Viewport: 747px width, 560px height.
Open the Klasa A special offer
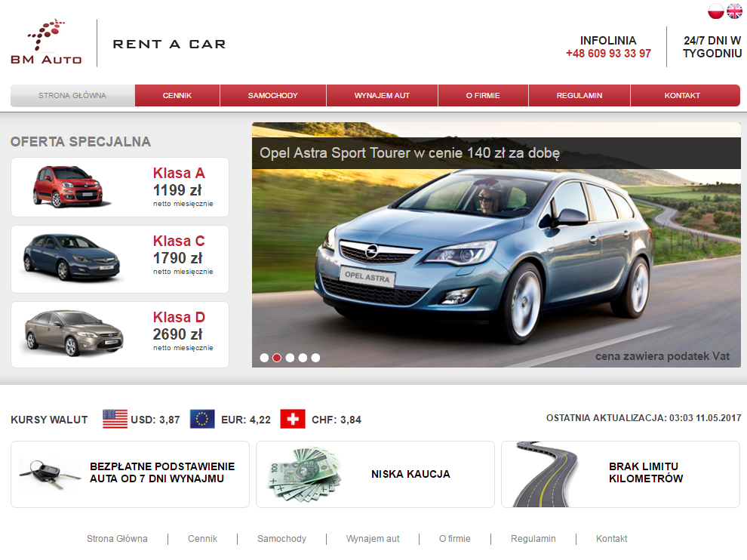119,187
